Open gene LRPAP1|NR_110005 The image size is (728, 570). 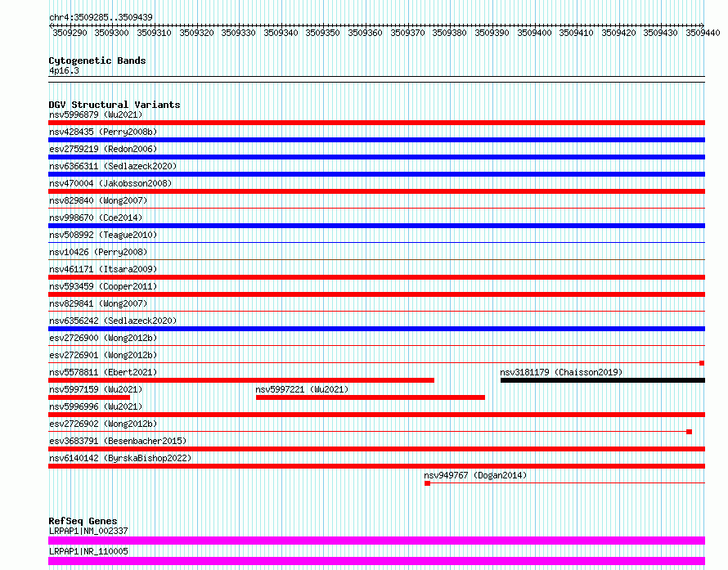[x=88, y=551]
